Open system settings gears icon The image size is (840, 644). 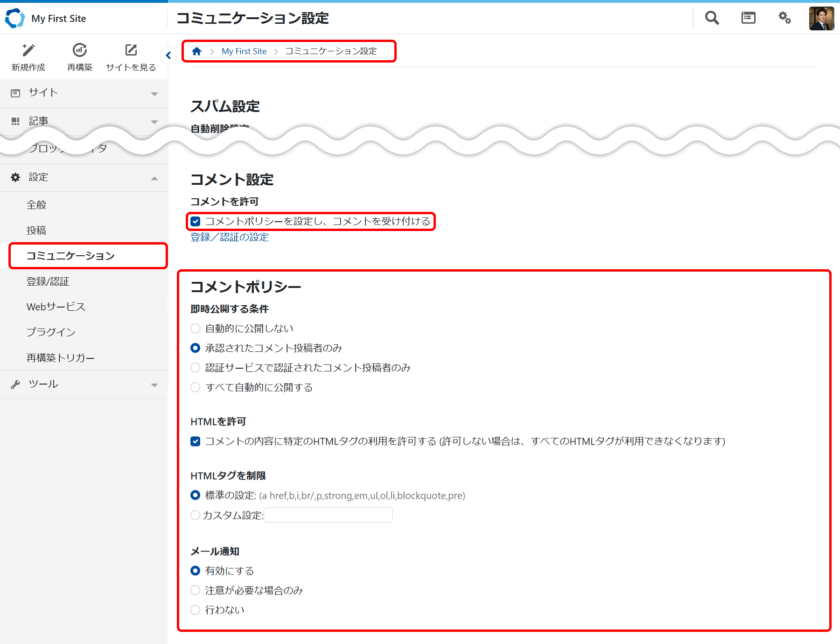click(784, 18)
